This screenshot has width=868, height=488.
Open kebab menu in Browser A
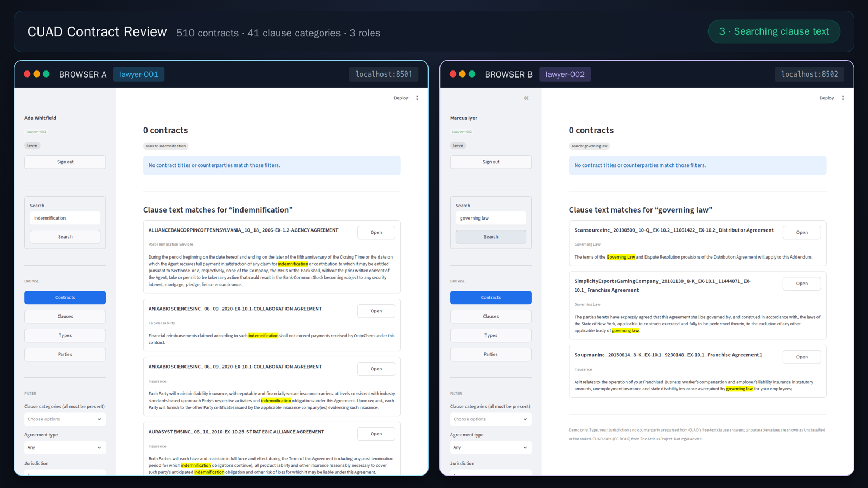tap(417, 98)
